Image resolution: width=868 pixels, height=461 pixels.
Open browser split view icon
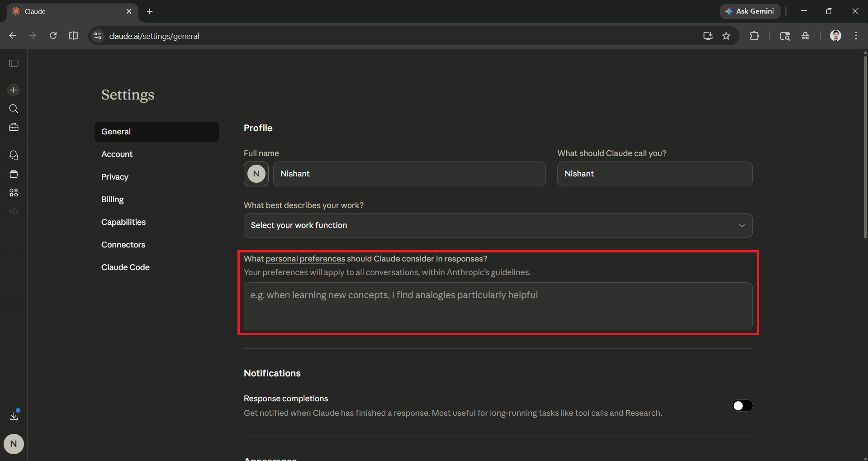(x=73, y=36)
